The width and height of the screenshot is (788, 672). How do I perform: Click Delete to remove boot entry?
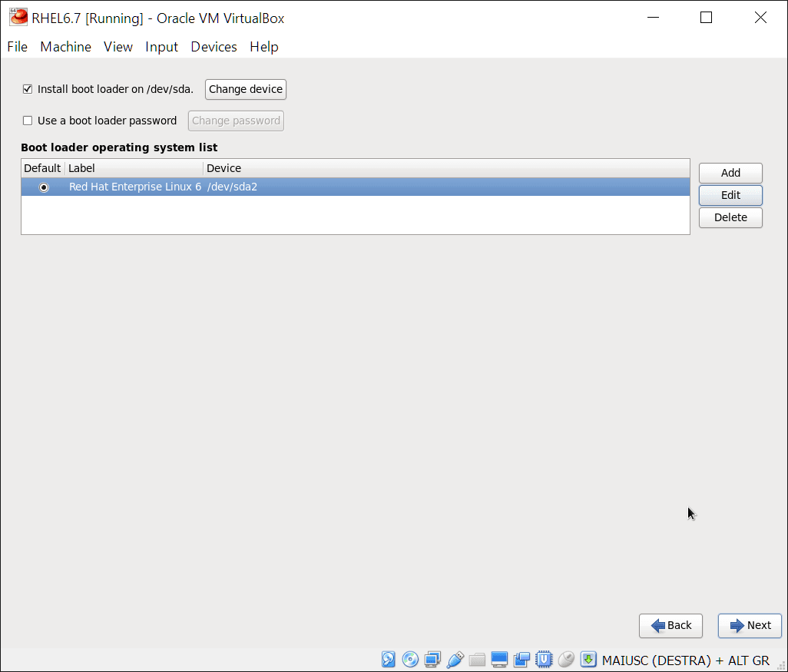pos(730,217)
